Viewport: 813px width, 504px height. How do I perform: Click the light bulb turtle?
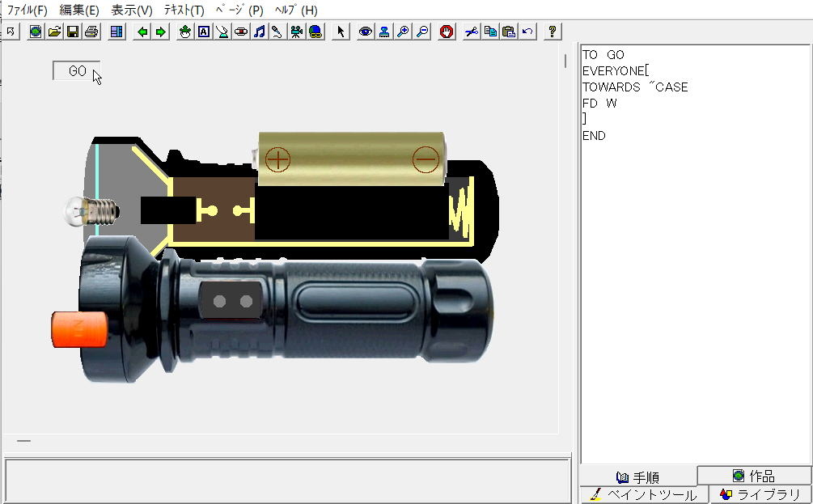coord(91,212)
